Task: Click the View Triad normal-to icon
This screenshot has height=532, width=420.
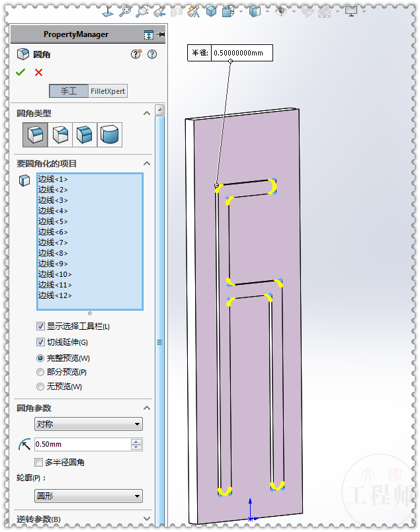Action: click(x=108, y=12)
